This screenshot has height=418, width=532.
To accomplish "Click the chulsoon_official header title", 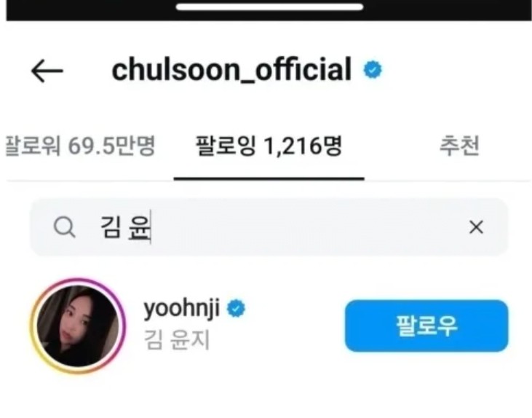I will click(x=231, y=70).
